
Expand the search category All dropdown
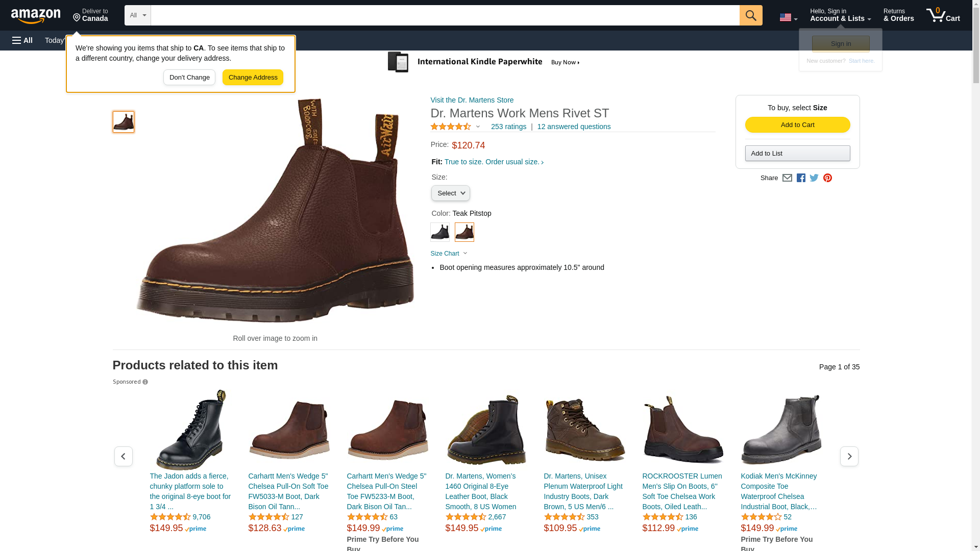[137, 15]
